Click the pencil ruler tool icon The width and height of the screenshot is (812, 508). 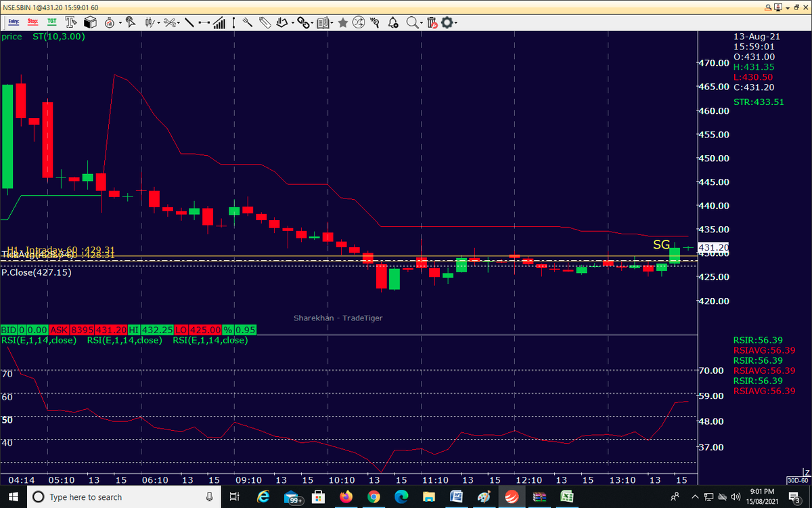pyautogui.click(x=265, y=23)
